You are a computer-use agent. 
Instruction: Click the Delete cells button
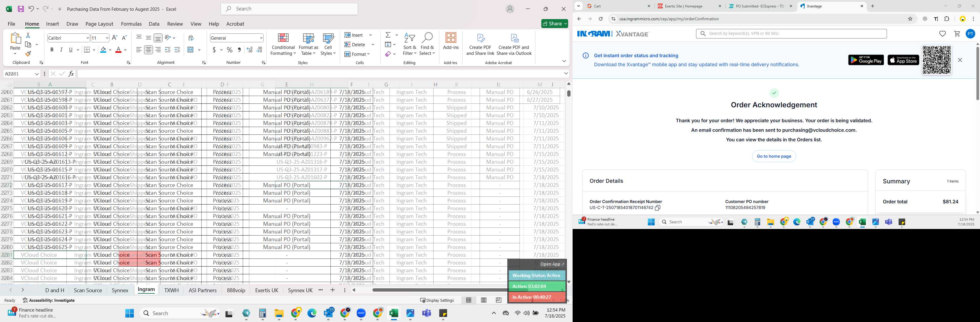pyautogui.click(x=355, y=44)
